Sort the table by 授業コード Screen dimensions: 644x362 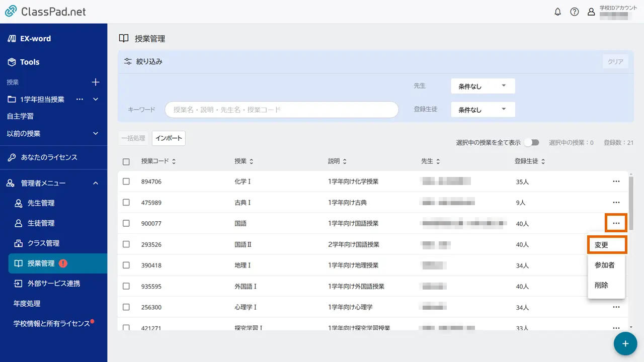coord(158,161)
